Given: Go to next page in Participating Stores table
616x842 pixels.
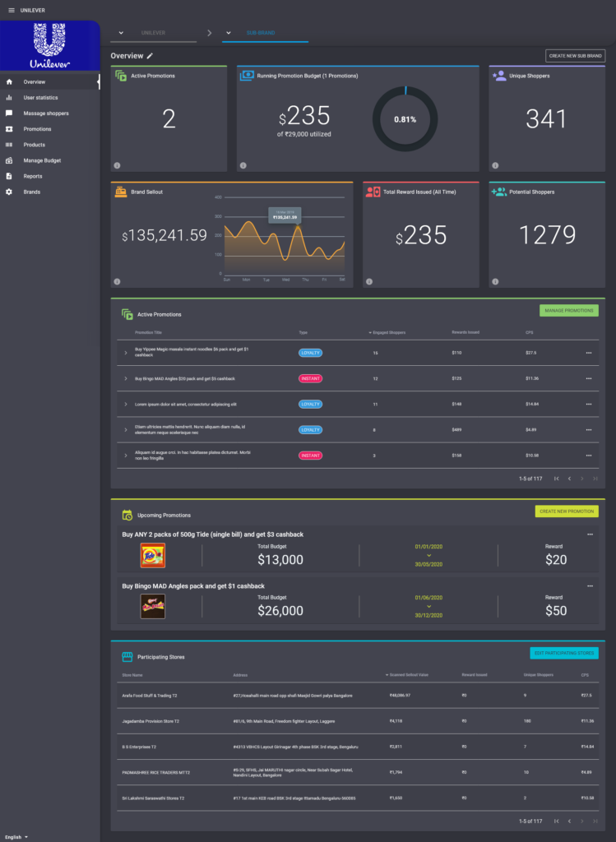Looking at the screenshot, I should pos(582,821).
